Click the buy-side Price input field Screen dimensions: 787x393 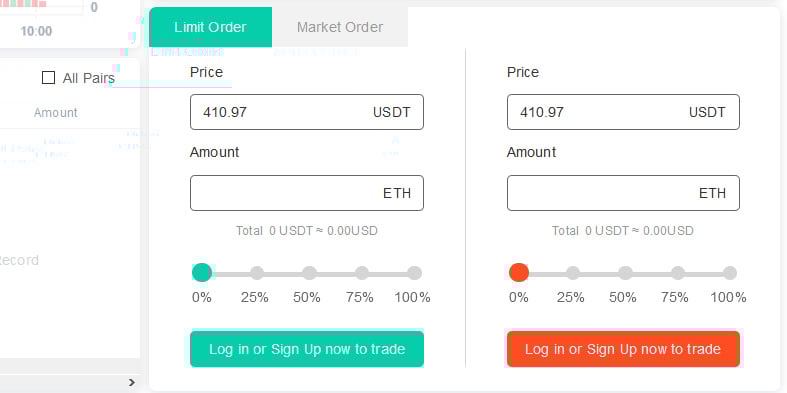click(307, 112)
